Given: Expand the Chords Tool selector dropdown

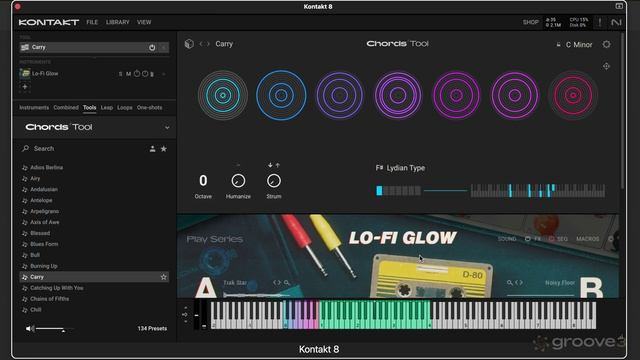Looking at the screenshot, I should click(167, 127).
